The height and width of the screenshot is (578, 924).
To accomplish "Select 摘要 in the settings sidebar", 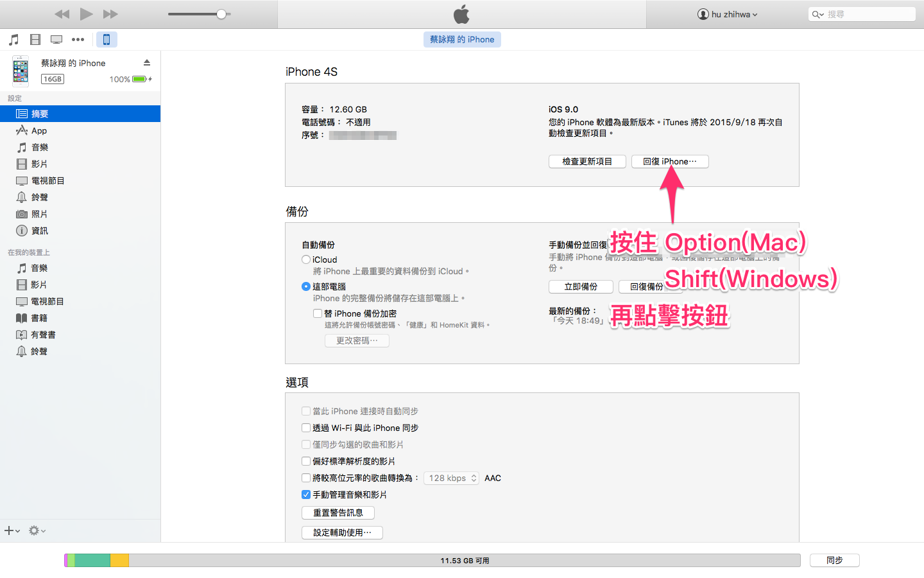I will pyautogui.click(x=80, y=114).
